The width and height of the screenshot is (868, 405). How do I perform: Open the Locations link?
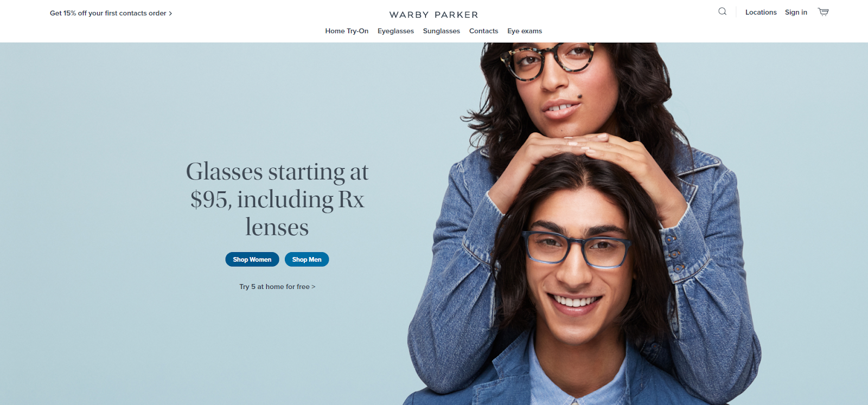point(761,12)
